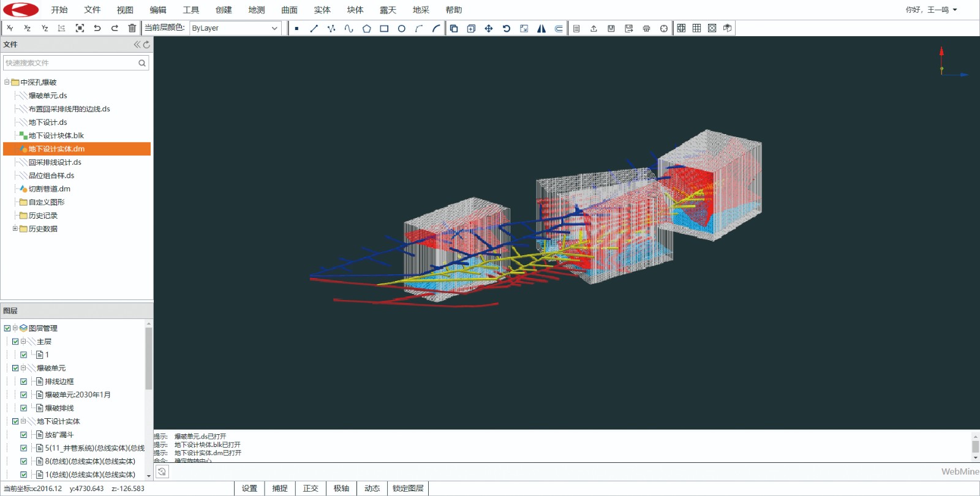Select the rectangle tool

pyautogui.click(x=384, y=28)
